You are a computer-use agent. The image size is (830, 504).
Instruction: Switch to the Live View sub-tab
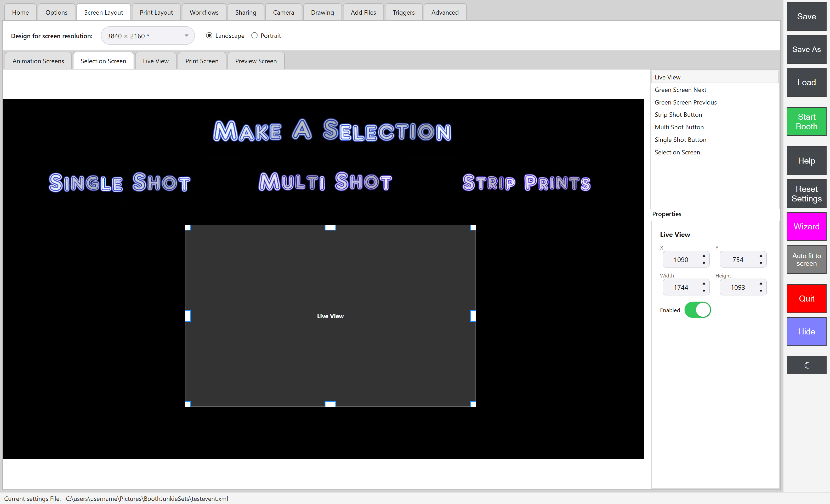tap(156, 61)
